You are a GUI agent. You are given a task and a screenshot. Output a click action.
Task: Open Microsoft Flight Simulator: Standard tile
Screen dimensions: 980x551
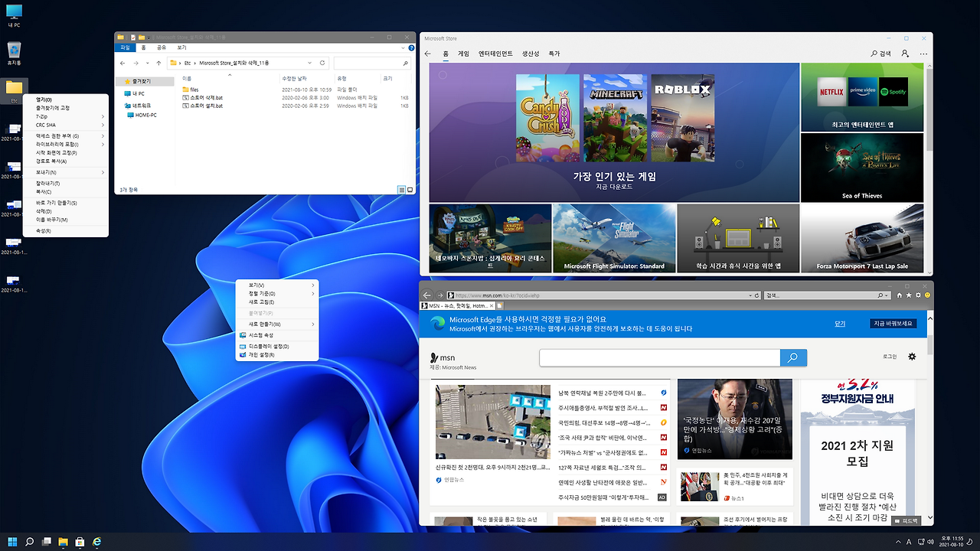coord(614,239)
